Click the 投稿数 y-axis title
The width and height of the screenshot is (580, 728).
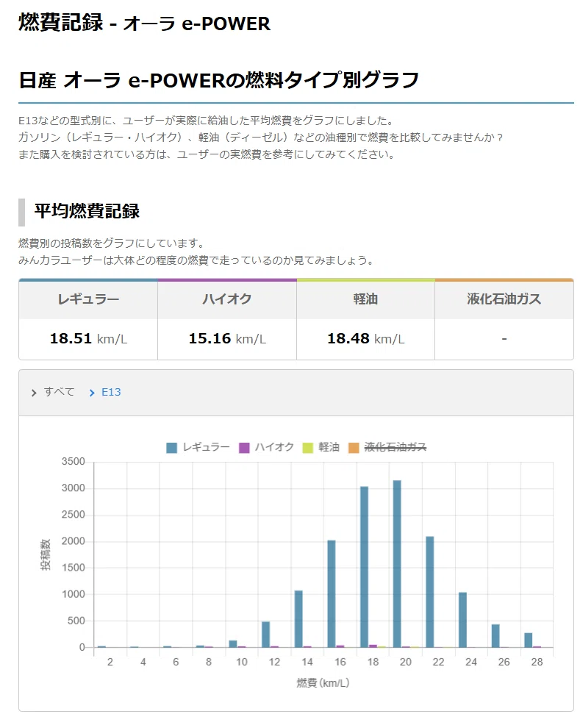coord(46,554)
